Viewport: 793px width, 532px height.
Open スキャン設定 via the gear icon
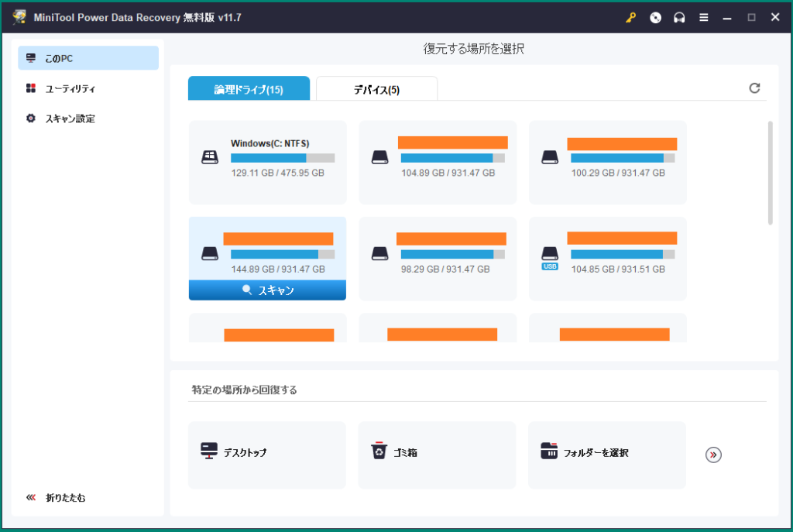point(32,118)
